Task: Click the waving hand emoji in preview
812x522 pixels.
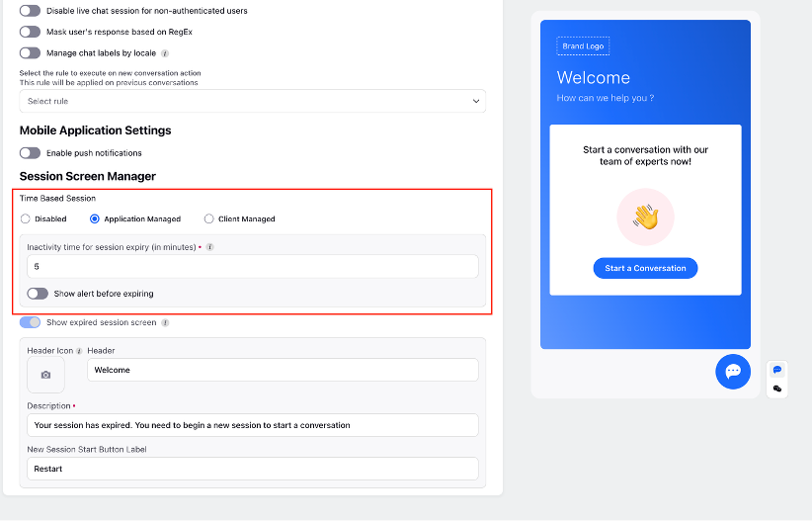Action: pos(645,217)
